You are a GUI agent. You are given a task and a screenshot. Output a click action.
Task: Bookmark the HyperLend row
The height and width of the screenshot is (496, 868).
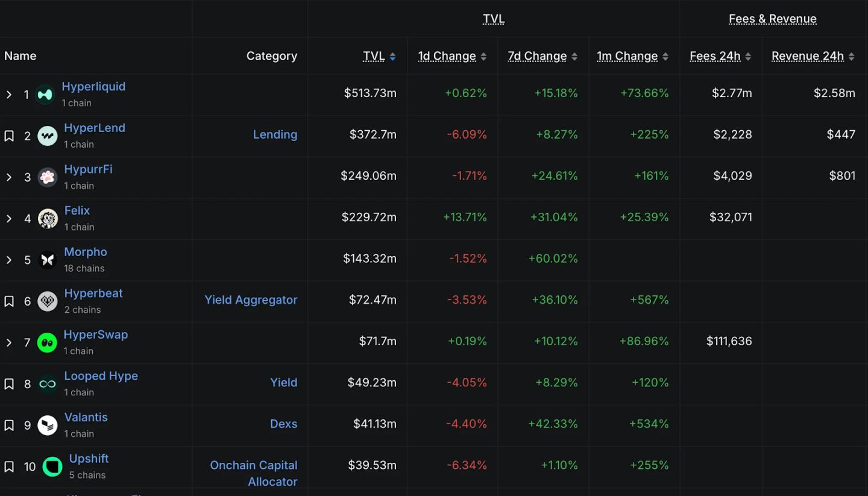[9, 136]
